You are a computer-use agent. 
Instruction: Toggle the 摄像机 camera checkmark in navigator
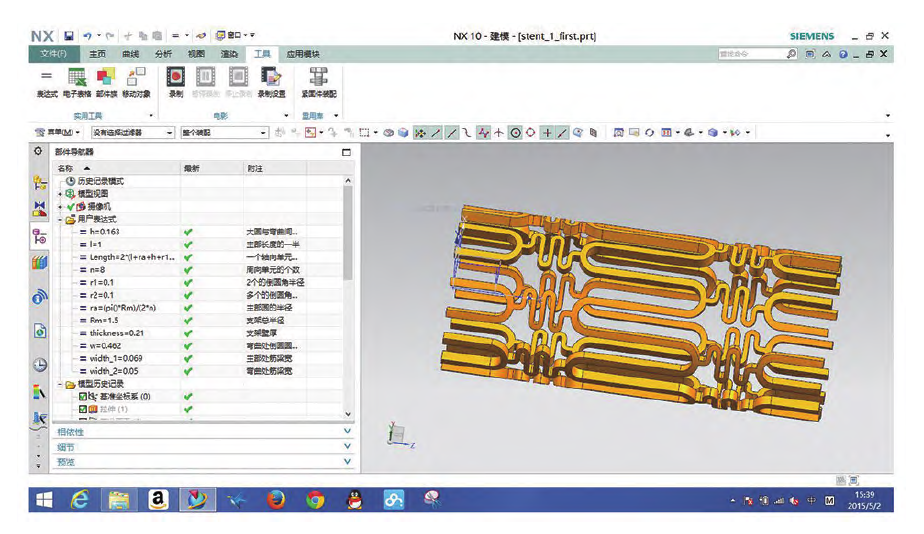70,206
